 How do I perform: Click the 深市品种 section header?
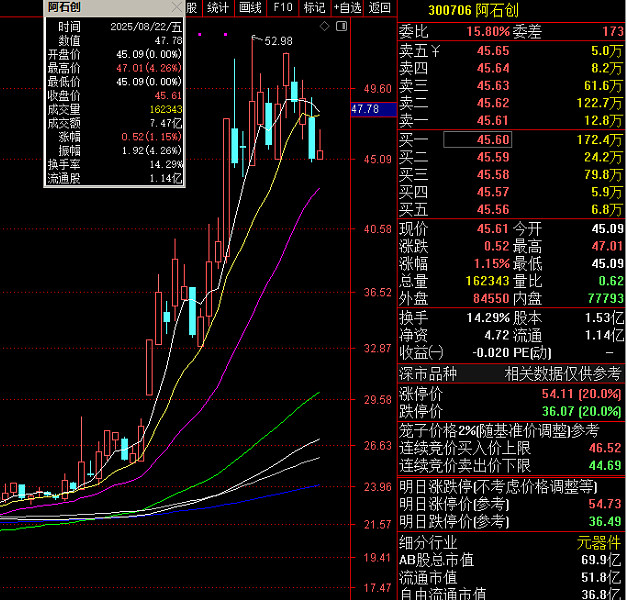428,374
